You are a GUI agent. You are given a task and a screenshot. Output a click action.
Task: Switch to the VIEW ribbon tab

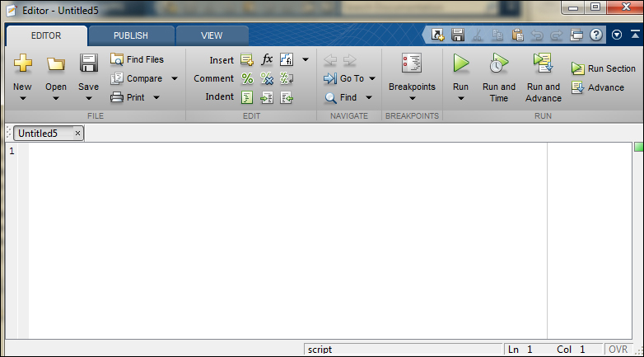pyautogui.click(x=212, y=35)
